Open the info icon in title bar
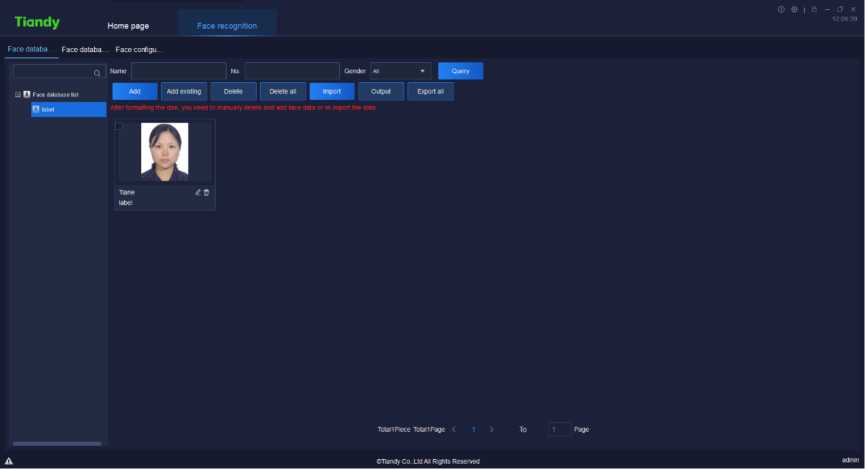 [781, 10]
